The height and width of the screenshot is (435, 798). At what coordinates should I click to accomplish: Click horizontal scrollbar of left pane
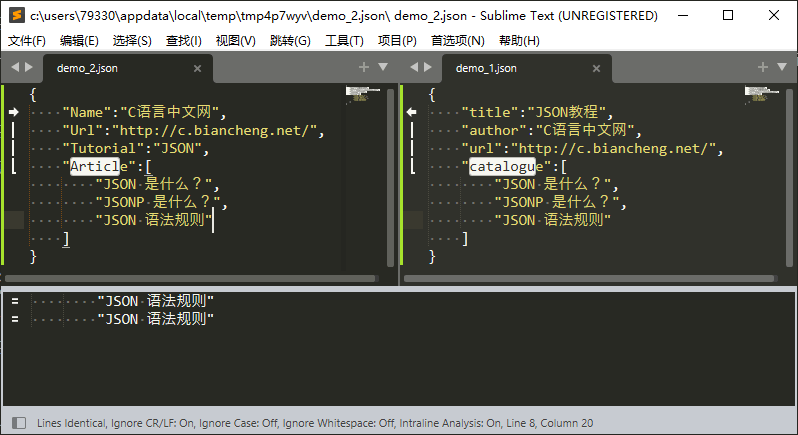click(191, 278)
